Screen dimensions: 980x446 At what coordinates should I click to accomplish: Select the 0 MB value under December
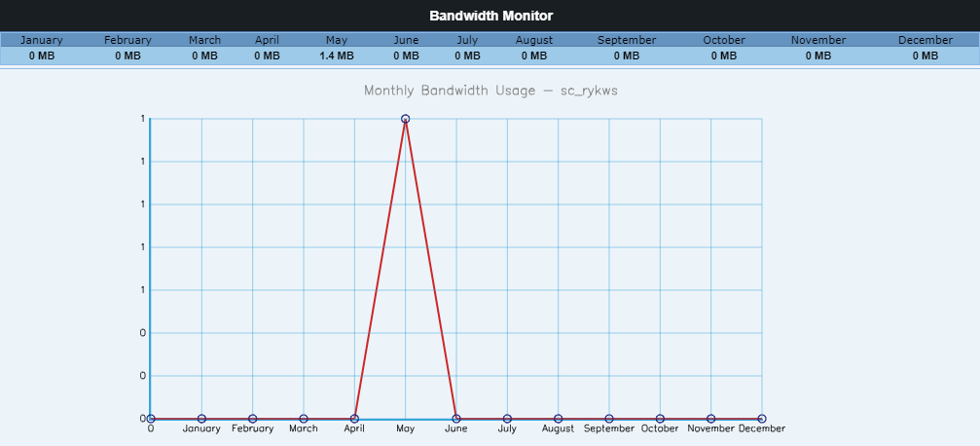[925, 56]
